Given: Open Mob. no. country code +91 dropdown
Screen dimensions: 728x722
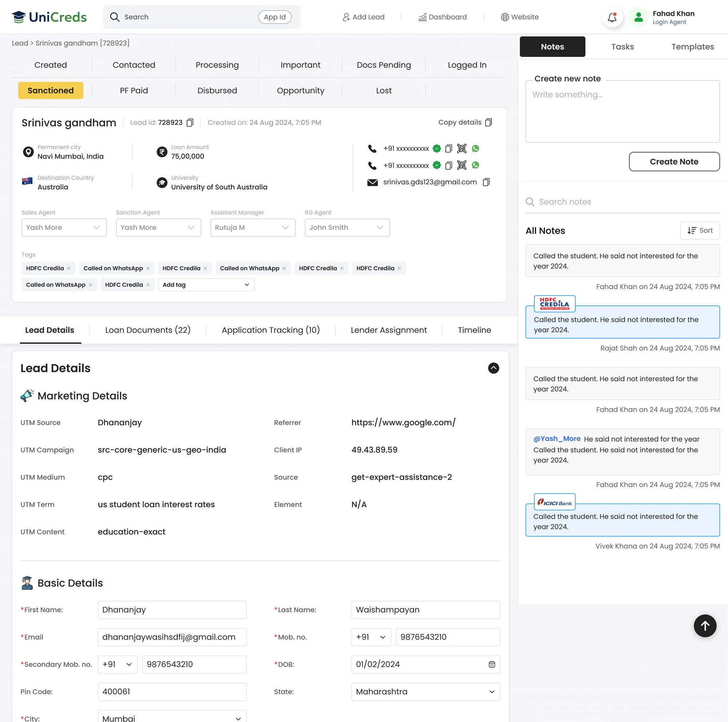Looking at the screenshot, I should click(371, 637).
